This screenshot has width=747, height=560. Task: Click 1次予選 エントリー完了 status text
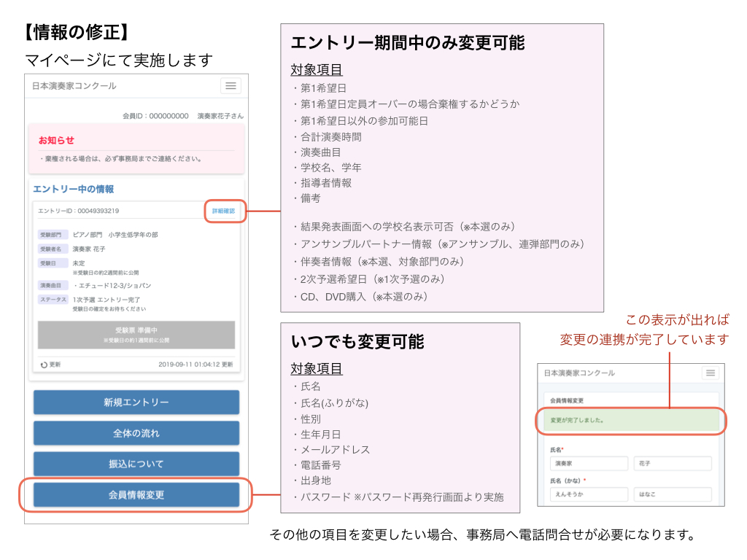107,300
